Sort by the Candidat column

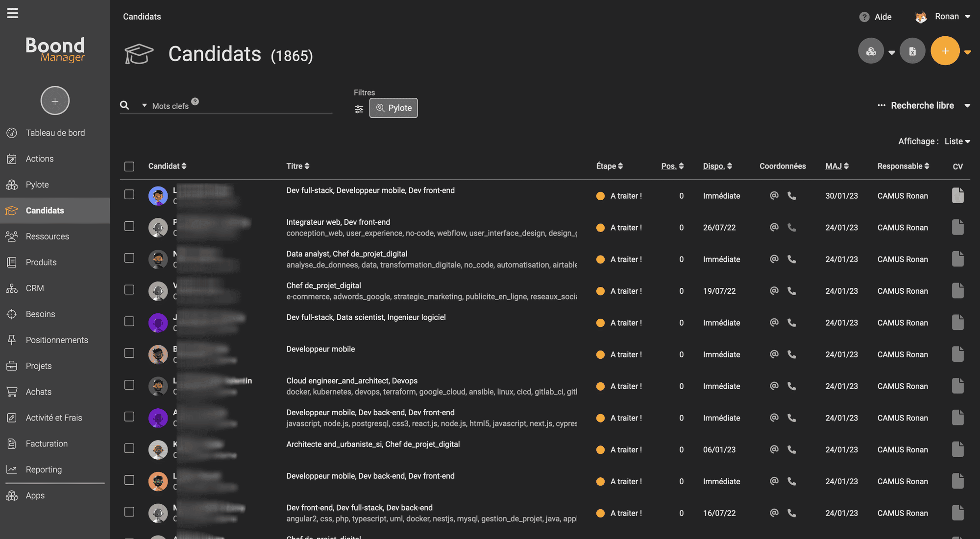pos(167,166)
